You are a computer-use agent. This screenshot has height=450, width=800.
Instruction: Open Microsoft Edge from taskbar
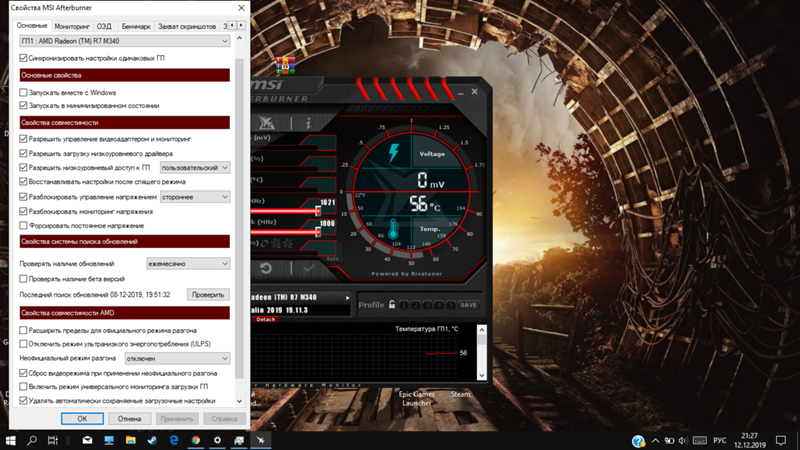click(x=174, y=440)
